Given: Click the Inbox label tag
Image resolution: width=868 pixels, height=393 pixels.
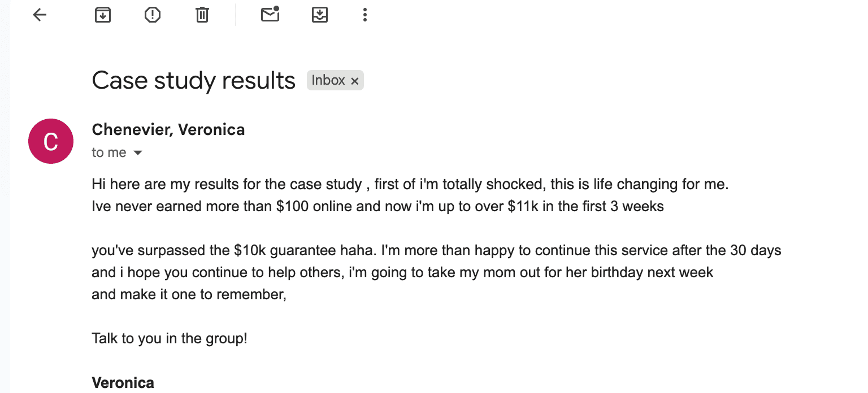Looking at the screenshot, I should 328,81.
